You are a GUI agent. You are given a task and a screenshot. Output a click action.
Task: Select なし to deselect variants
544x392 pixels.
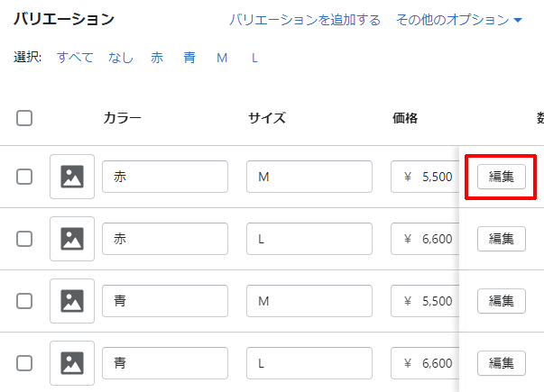click(120, 57)
